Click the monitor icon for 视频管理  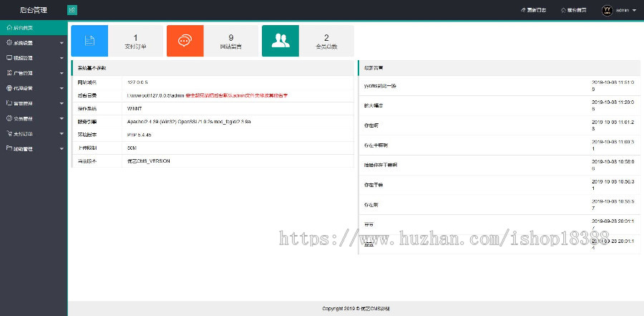[9, 58]
